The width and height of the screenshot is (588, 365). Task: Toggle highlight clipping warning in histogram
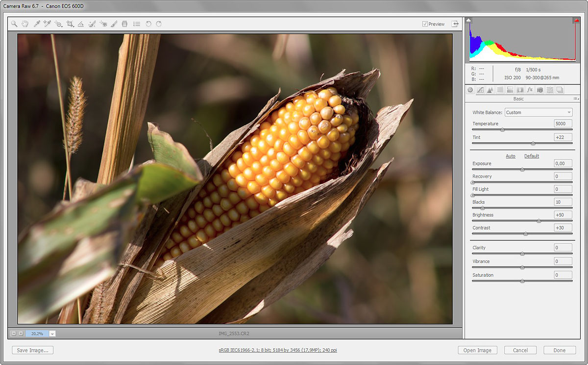click(576, 21)
